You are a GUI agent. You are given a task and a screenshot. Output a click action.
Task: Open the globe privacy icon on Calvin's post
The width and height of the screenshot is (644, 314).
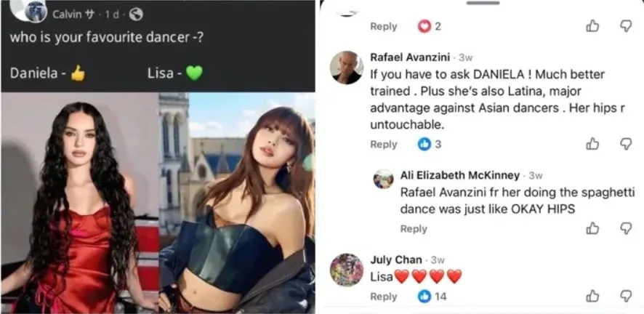click(x=135, y=15)
